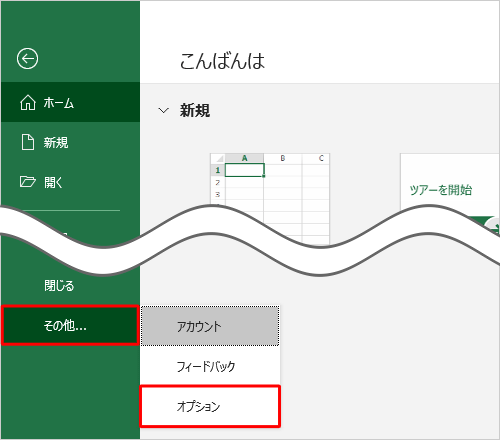Screen dimensions: 500x440
Task: Open the blank workbook thumbnail
Action: (270, 198)
